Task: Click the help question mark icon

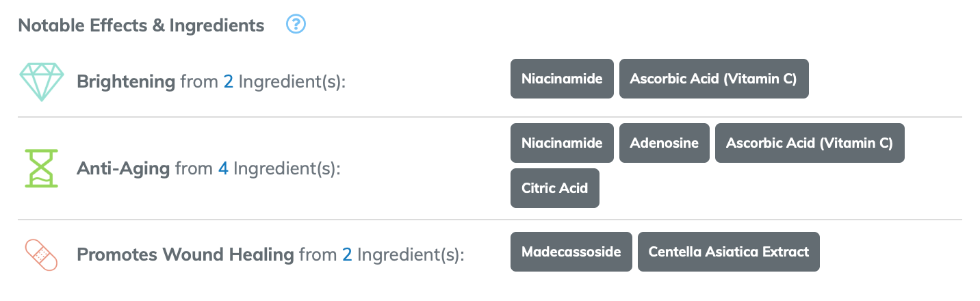Action: (296, 25)
